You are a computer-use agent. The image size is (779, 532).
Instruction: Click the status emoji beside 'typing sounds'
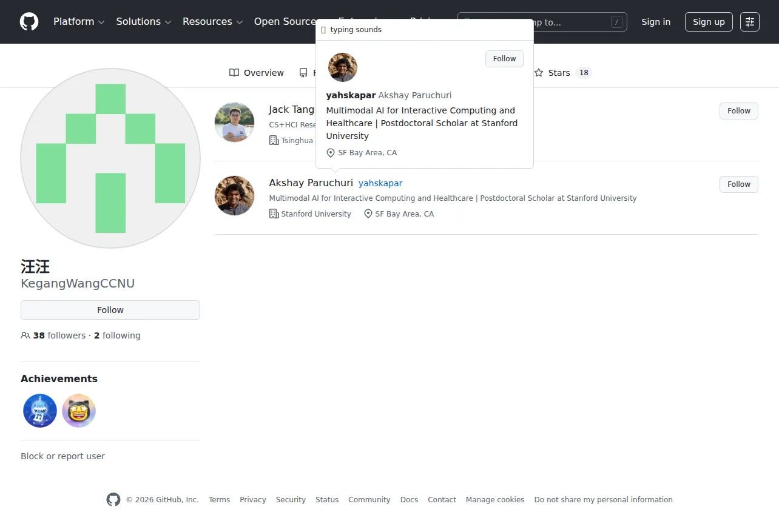tap(323, 30)
